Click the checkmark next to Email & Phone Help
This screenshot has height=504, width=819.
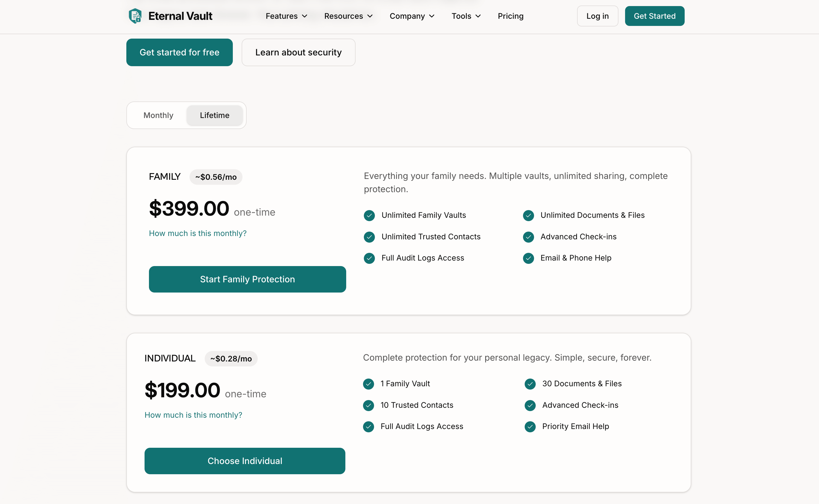[528, 258]
